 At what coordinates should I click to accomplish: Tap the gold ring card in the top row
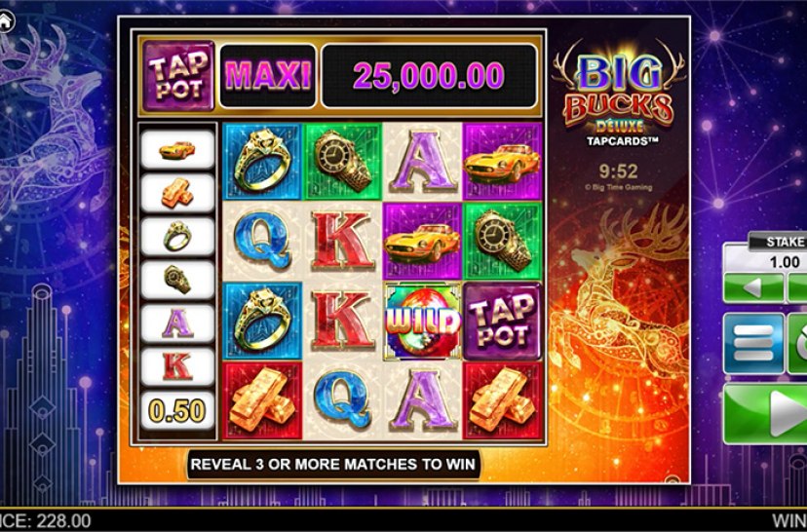click(x=262, y=161)
